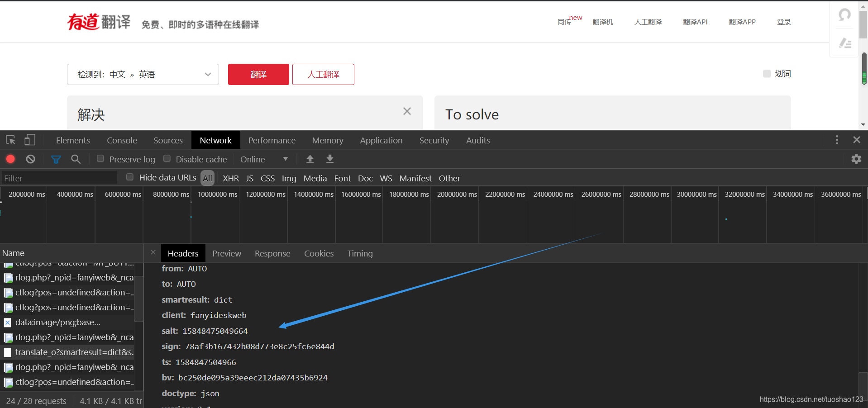Toggle device toolbar icon
Screen dimensions: 868x408
coord(30,140)
